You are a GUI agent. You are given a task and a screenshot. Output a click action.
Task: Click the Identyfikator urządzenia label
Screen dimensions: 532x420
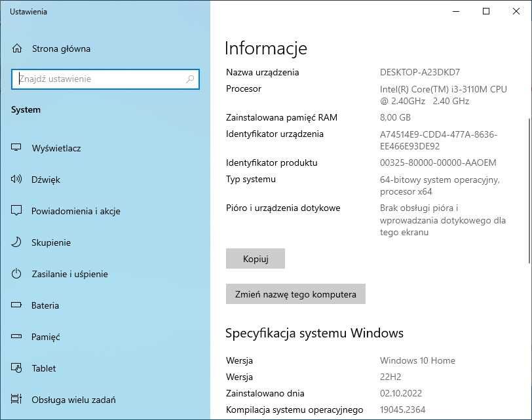275,134
